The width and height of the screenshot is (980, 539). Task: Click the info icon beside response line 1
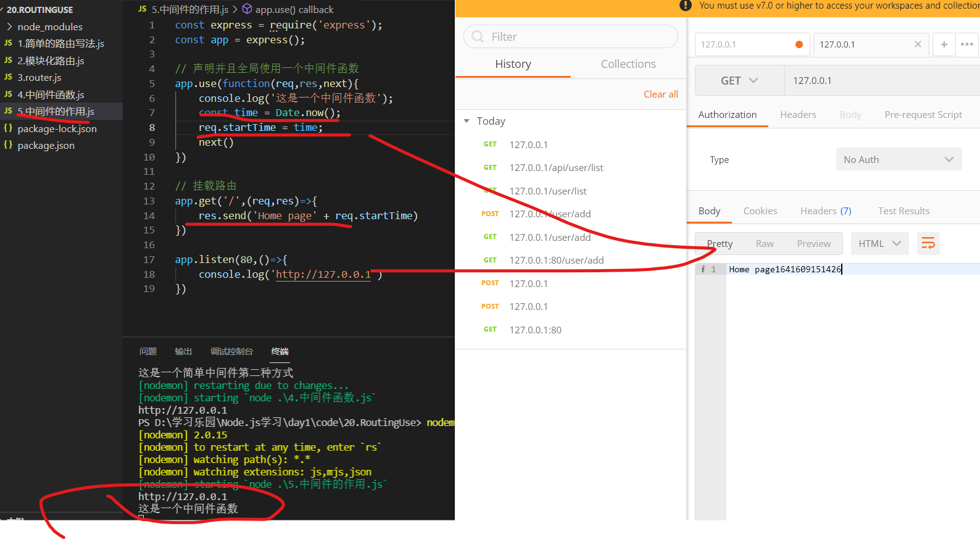[702, 269]
